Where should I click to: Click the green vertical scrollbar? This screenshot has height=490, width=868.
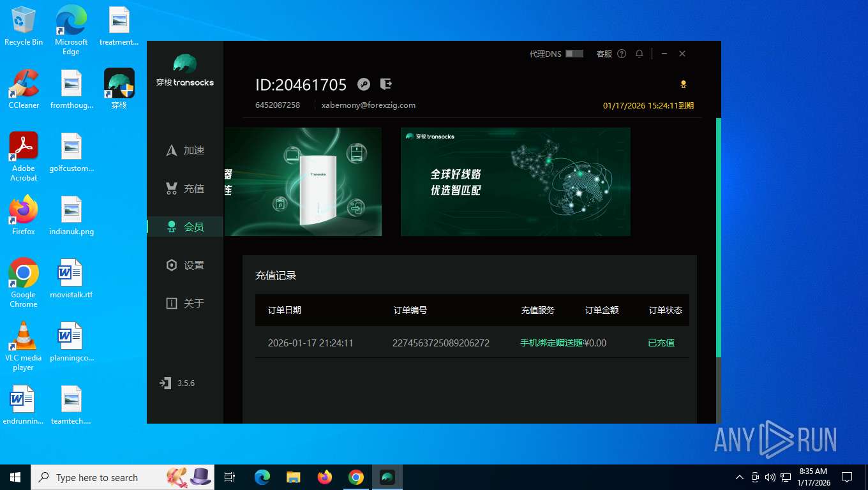[x=719, y=237]
